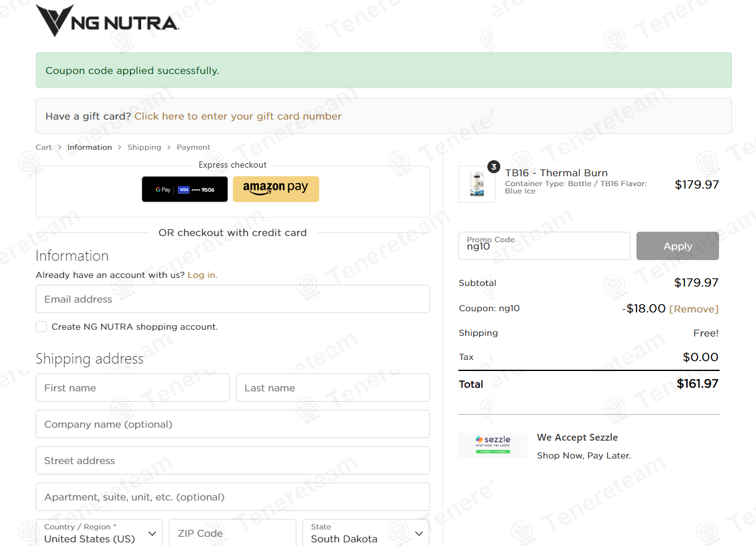Focus the Last name field
This screenshot has width=756, height=546.
tap(333, 388)
